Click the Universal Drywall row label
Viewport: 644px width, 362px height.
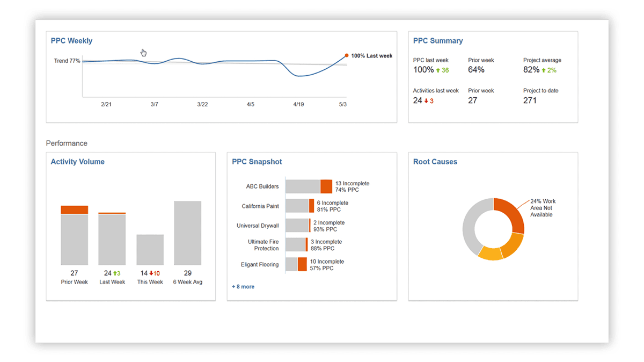258,226
